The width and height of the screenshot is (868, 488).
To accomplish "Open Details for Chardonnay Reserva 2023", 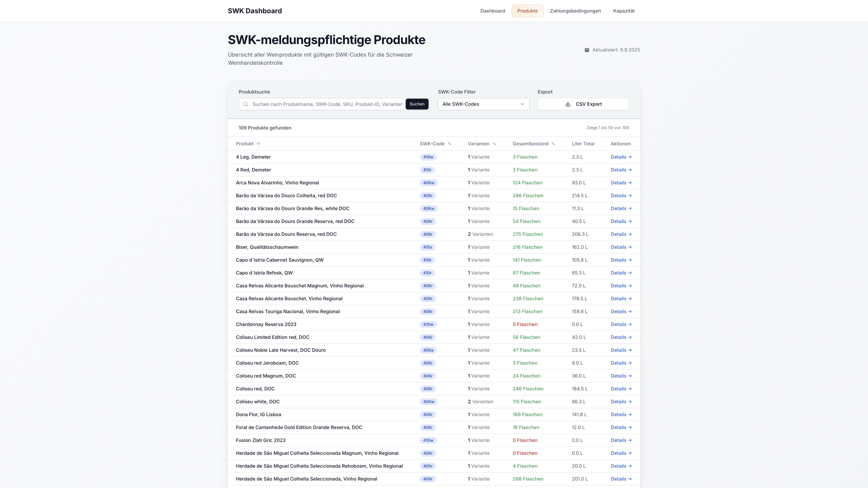I will pos(621,324).
